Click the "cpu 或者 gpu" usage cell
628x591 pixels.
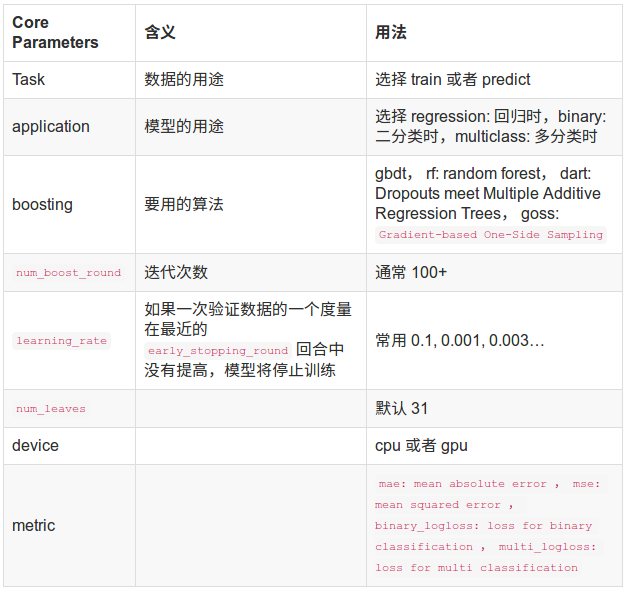coord(421,445)
